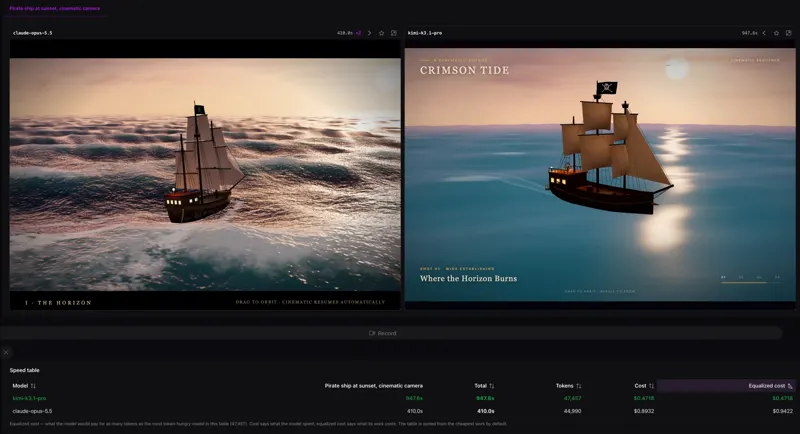Expand the kimi-k3.1-pro panel to fullscreen
The image size is (800, 434).
[x=789, y=33]
